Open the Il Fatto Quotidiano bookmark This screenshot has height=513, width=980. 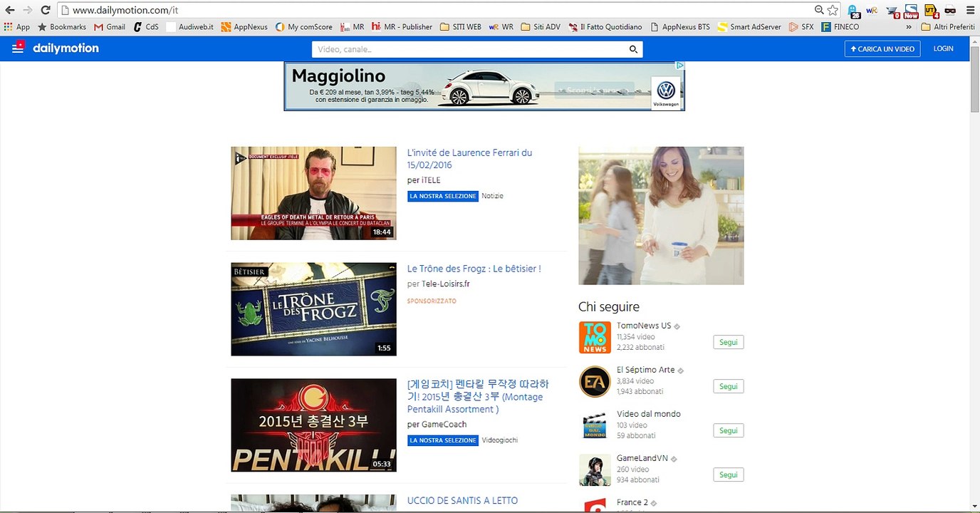point(605,27)
